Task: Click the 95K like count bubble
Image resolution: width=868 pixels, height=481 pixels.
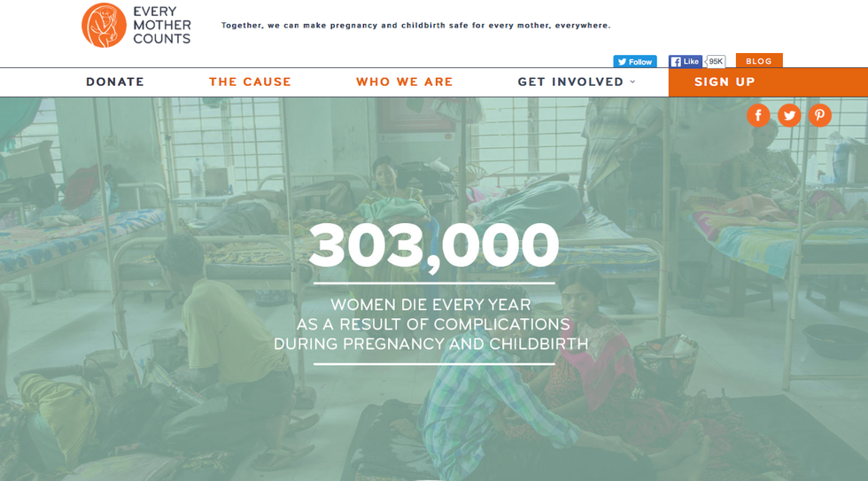Action: 716,62
